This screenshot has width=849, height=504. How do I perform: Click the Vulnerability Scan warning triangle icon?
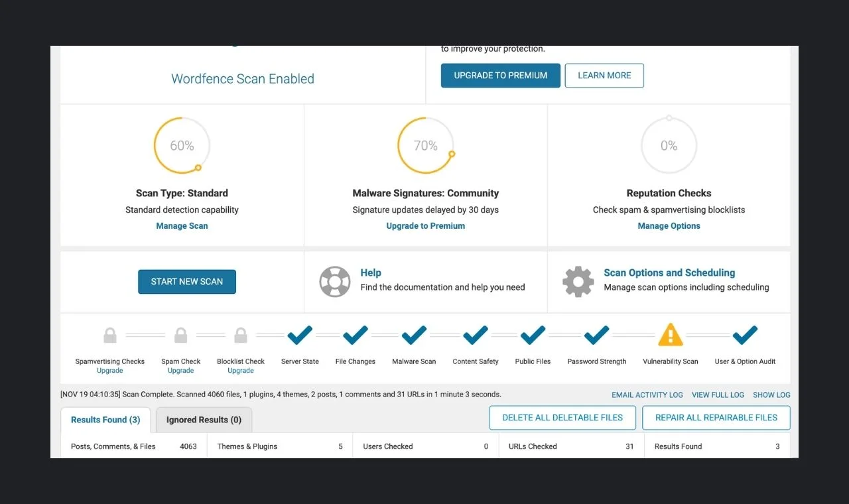(670, 335)
